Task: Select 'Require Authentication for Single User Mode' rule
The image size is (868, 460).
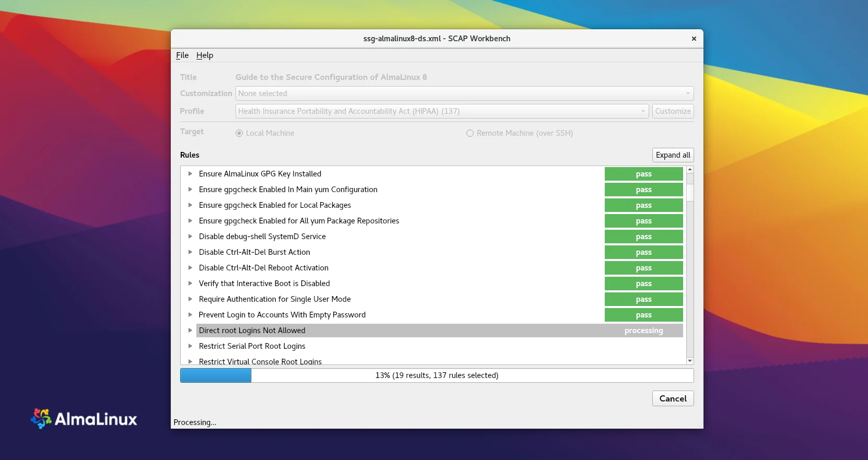Action: pyautogui.click(x=275, y=299)
